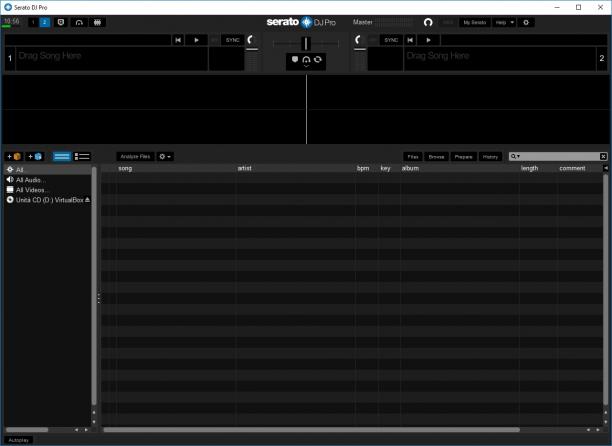Click the crossfader slider
The height and width of the screenshot is (446, 612).
coord(306,43)
